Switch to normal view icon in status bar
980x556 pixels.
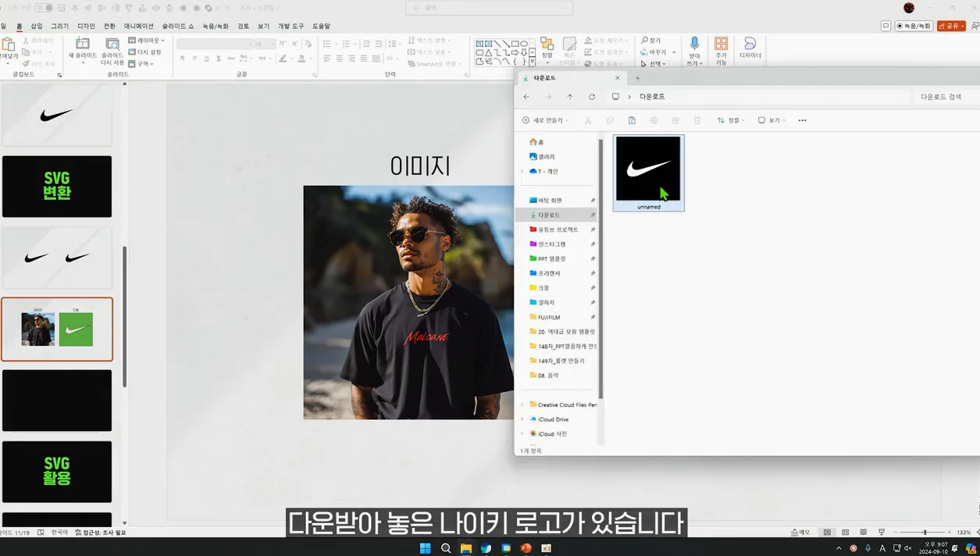click(x=827, y=533)
